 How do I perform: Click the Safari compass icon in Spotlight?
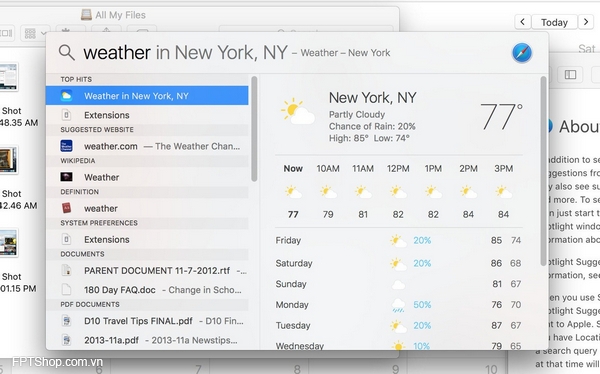point(522,53)
